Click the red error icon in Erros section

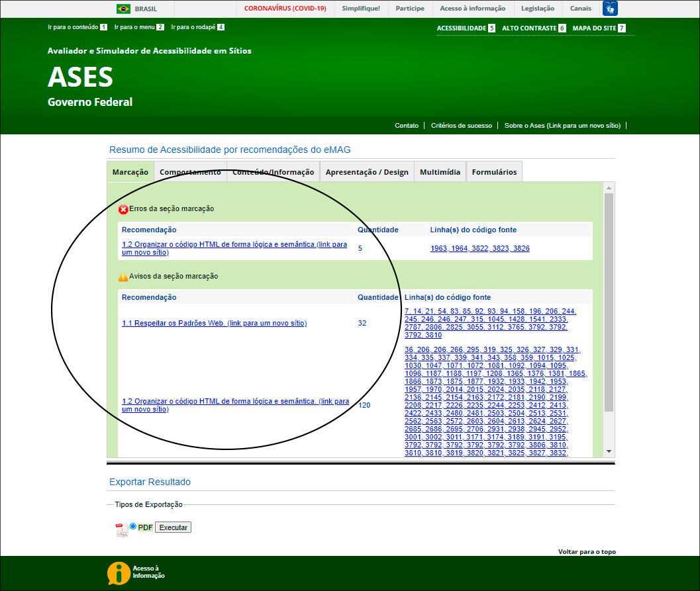coord(123,210)
